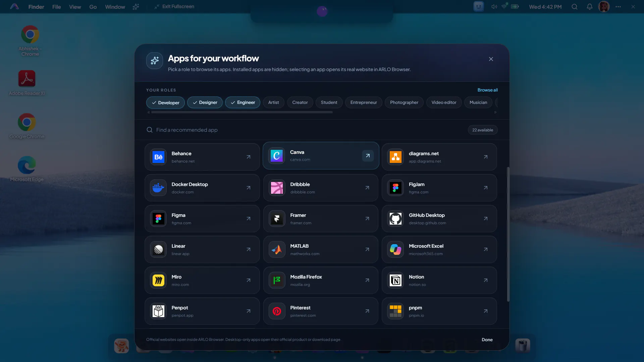Launch Canva via its arrow button
Viewport: 644px width, 362px height.
coord(368,156)
